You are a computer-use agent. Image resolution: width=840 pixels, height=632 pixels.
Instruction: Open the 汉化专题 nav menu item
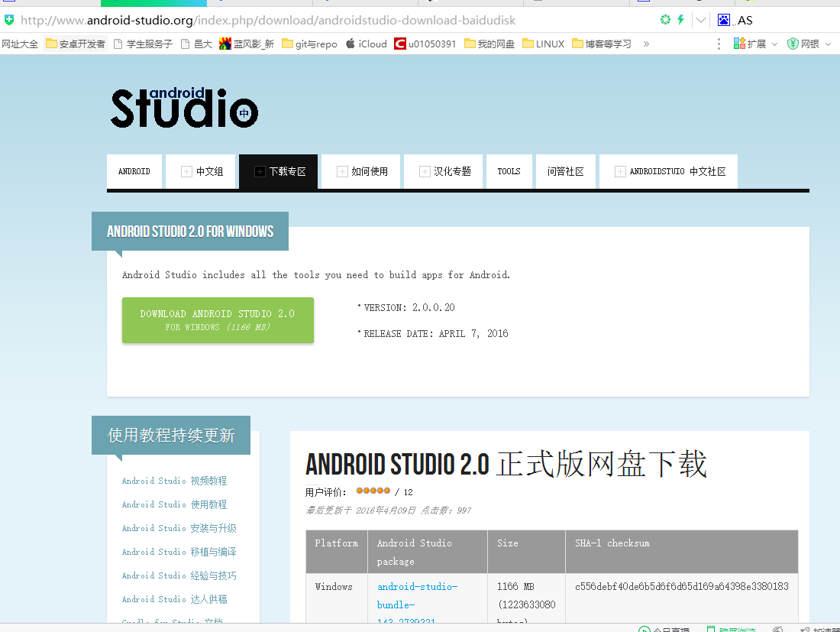coord(443,171)
